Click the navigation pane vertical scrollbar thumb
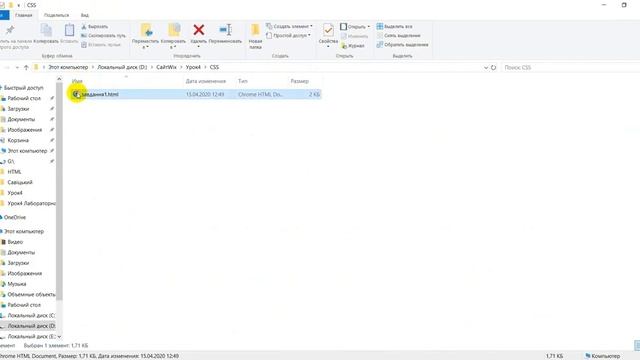 pyautogui.click(x=59, y=191)
